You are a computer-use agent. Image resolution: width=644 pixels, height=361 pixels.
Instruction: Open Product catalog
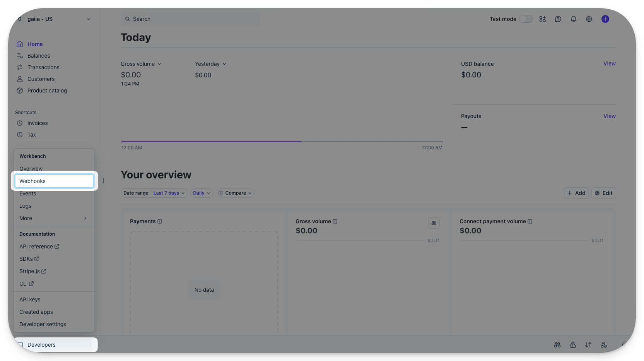(47, 91)
